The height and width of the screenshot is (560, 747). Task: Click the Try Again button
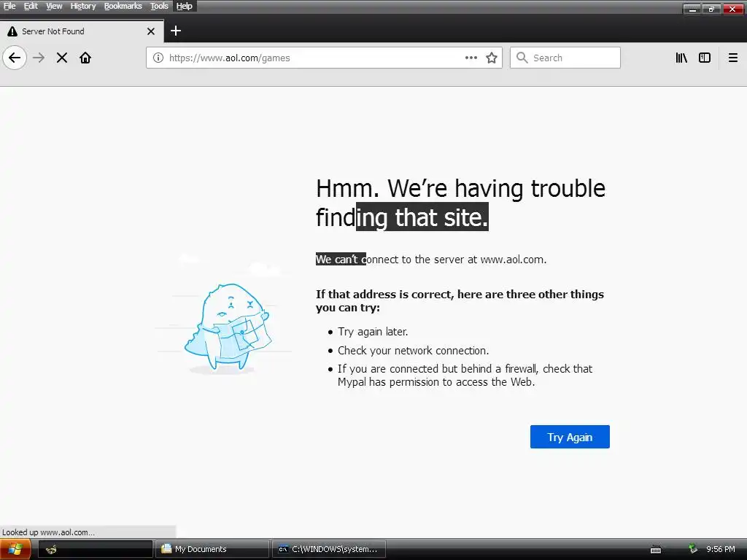pos(570,437)
